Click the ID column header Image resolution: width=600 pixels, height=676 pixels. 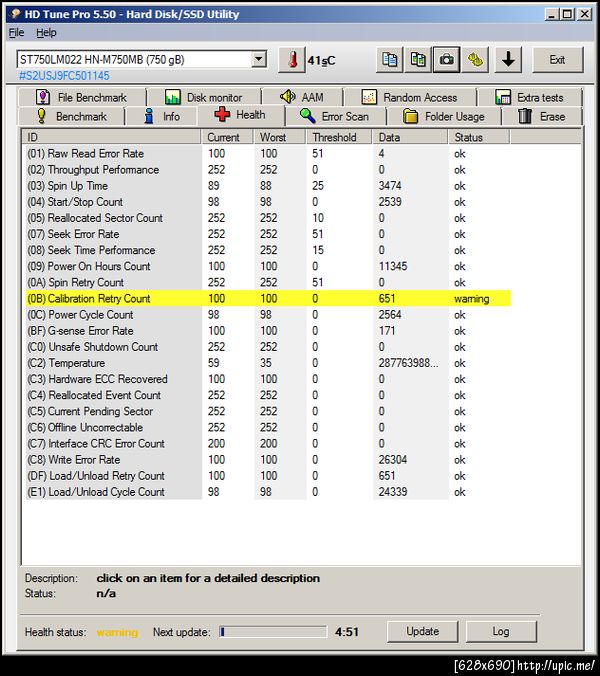112,138
